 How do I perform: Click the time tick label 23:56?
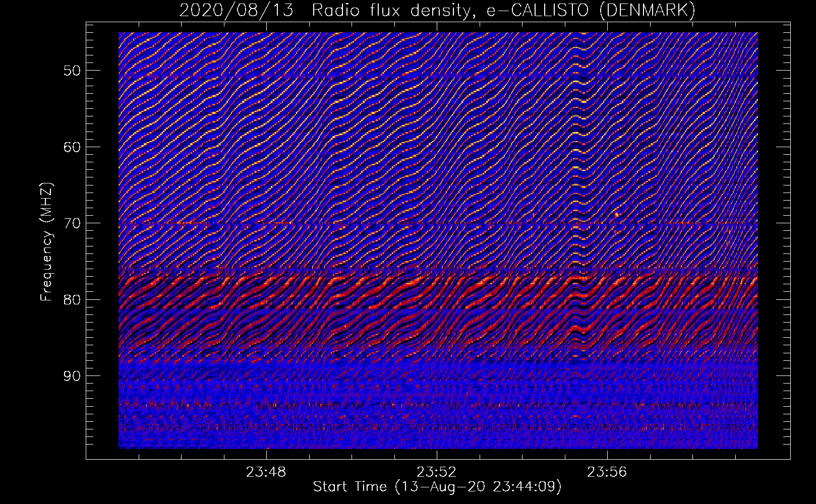point(607,472)
